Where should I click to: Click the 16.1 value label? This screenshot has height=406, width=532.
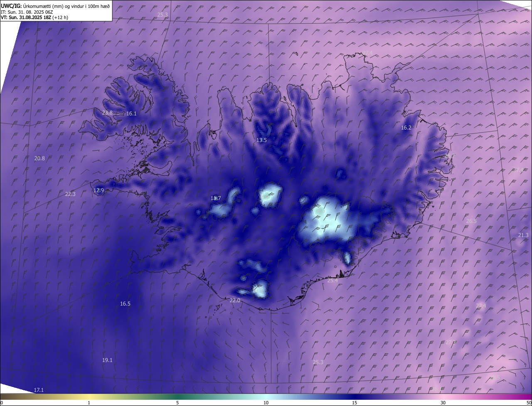pos(131,113)
